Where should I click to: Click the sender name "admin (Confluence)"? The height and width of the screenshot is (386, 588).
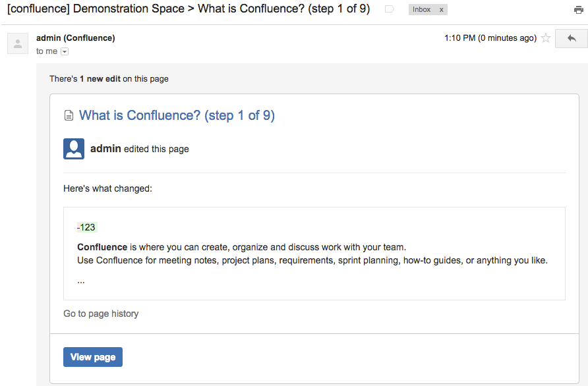tap(76, 38)
